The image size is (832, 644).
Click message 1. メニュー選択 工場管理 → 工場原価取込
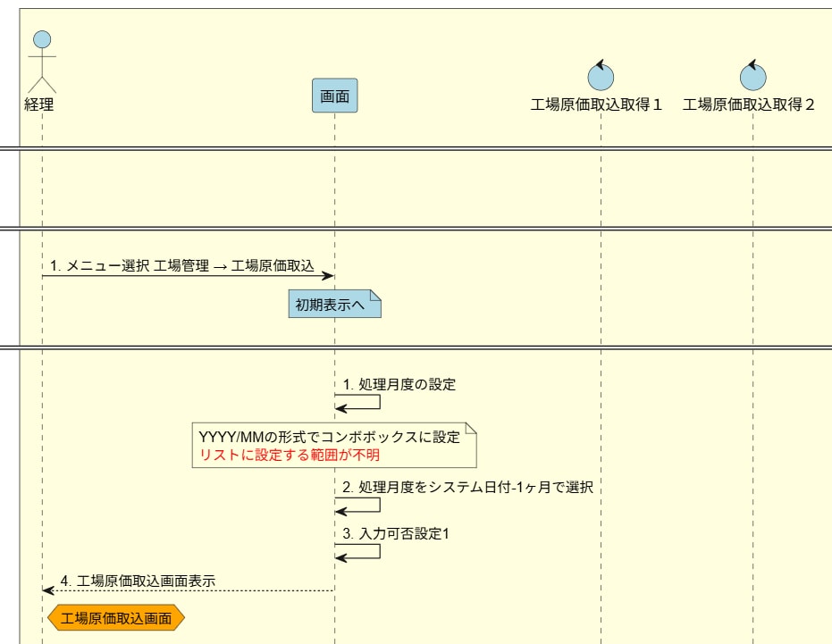coord(182,266)
